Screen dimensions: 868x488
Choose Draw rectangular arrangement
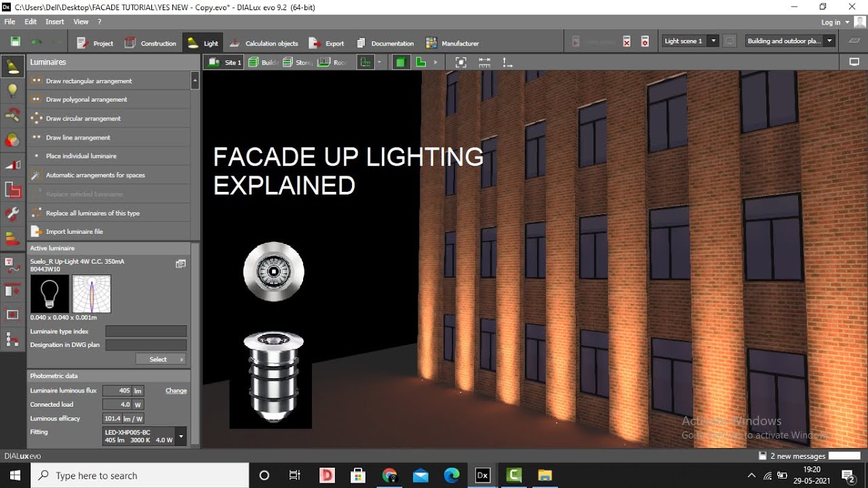109,81
